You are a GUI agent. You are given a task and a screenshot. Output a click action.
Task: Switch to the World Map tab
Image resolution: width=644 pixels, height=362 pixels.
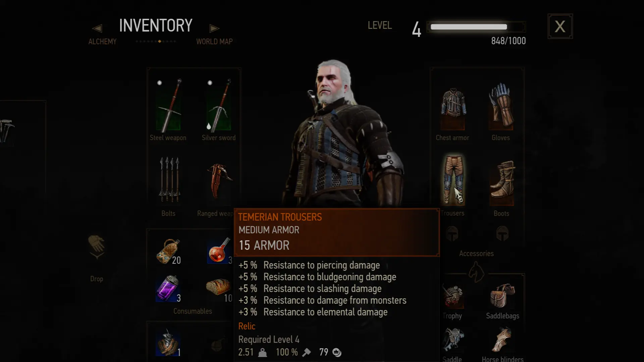click(x=214, y=42)
